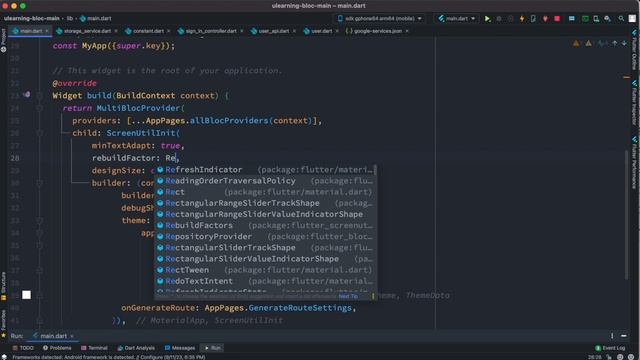
Task: Close the main.dart editor tab
Action: point(47,31)
